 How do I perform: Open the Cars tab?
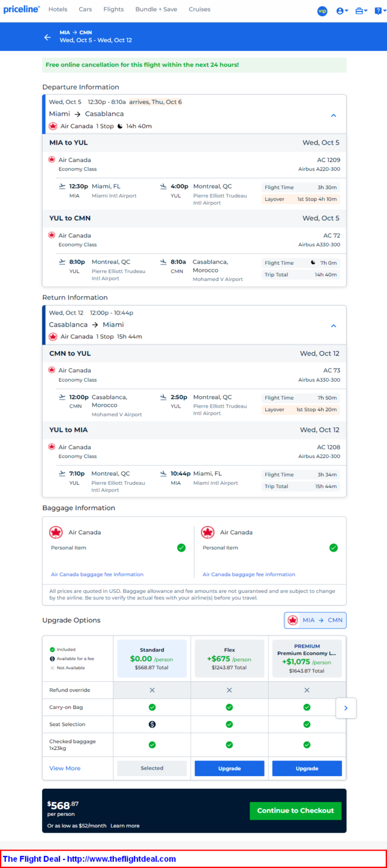85,9
